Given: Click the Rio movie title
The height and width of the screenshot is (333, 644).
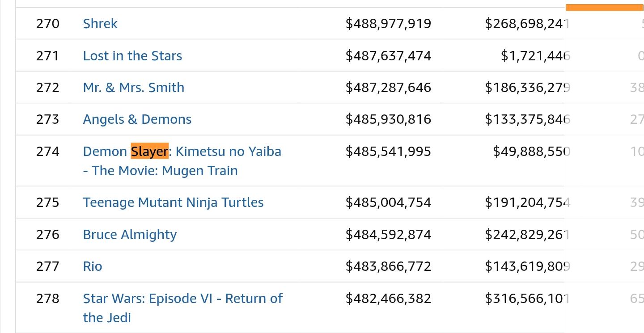Looking at the screenshot, I should 93,266.
